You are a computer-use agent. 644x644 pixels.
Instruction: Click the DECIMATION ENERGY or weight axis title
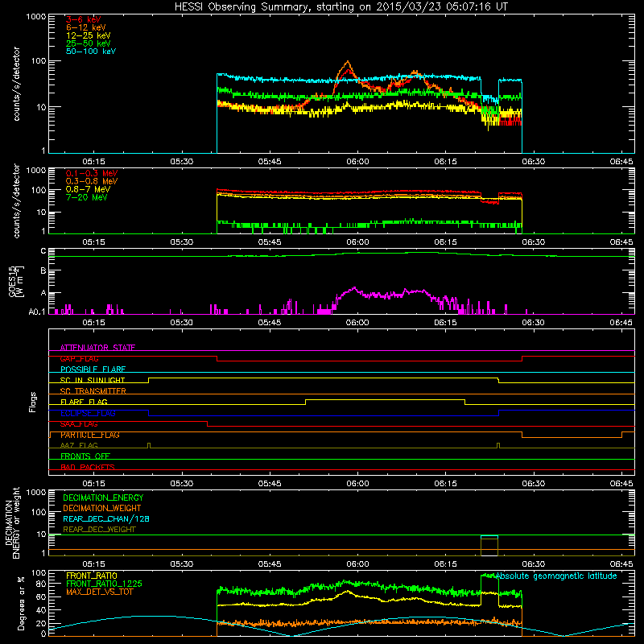[x=12, y=522]
